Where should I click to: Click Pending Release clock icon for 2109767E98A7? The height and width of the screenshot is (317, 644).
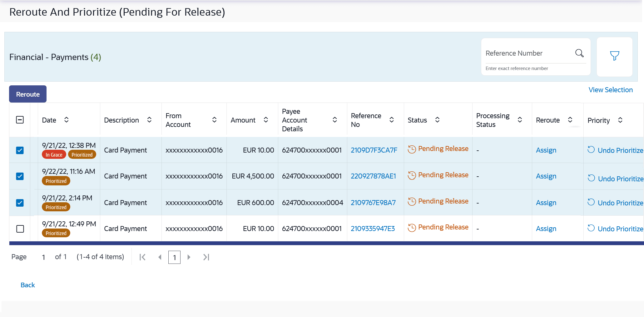tap(412, 202)
